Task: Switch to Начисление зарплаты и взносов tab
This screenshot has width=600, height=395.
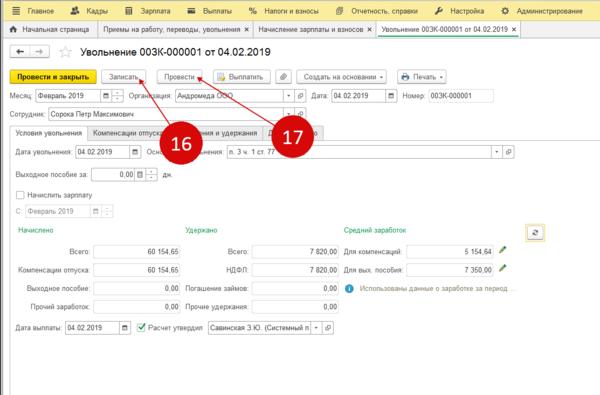Action: pos(311,29)
